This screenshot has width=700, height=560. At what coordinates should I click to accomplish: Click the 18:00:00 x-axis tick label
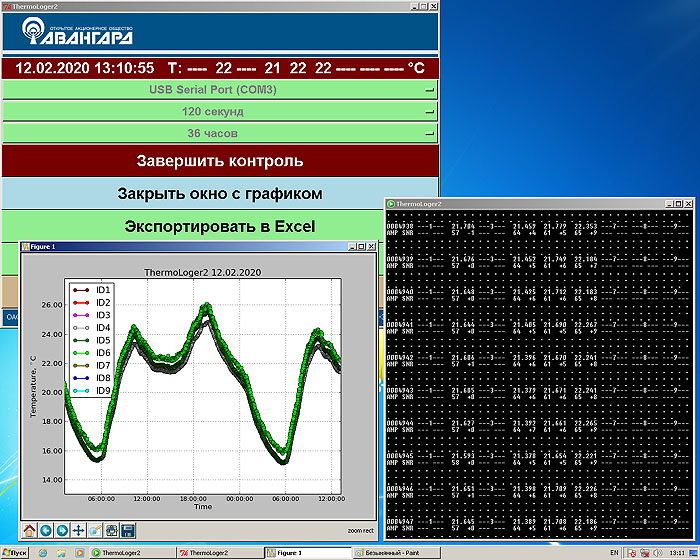193,498
